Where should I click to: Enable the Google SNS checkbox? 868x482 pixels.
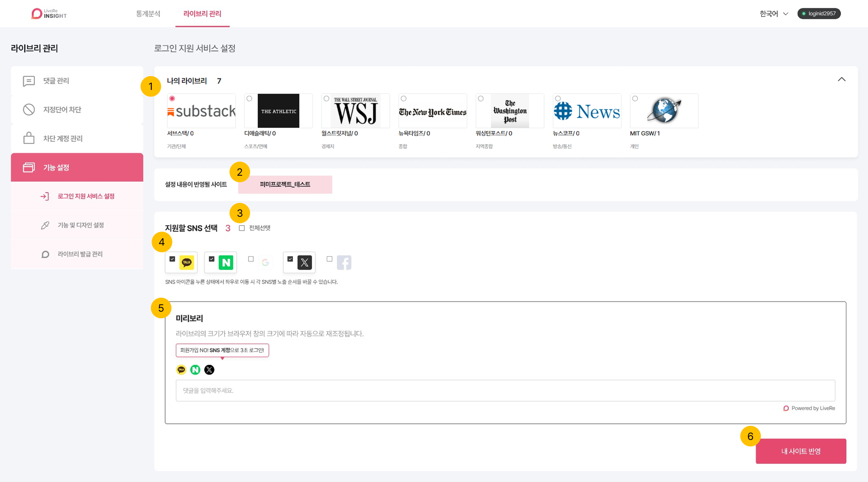point(251,259)
